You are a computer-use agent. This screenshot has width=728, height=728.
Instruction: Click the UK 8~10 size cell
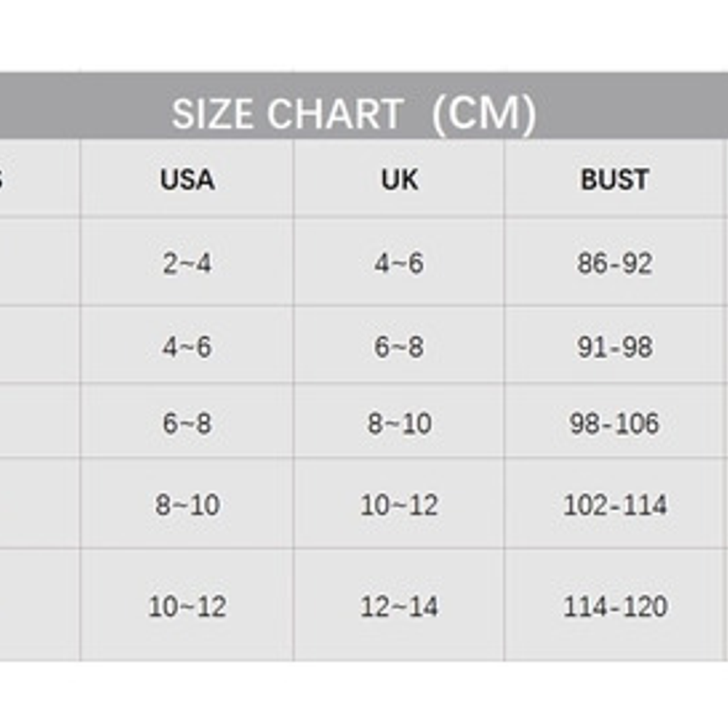399,423
